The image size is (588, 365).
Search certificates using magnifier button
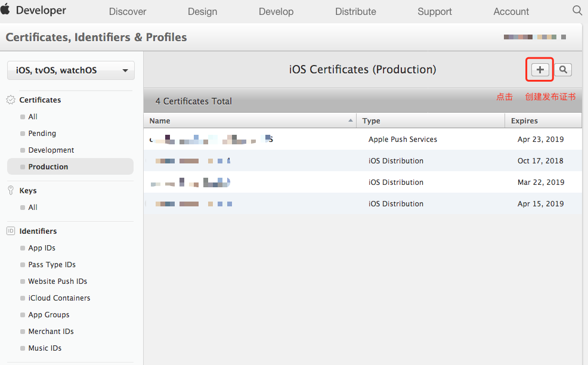tap(563, 70)
